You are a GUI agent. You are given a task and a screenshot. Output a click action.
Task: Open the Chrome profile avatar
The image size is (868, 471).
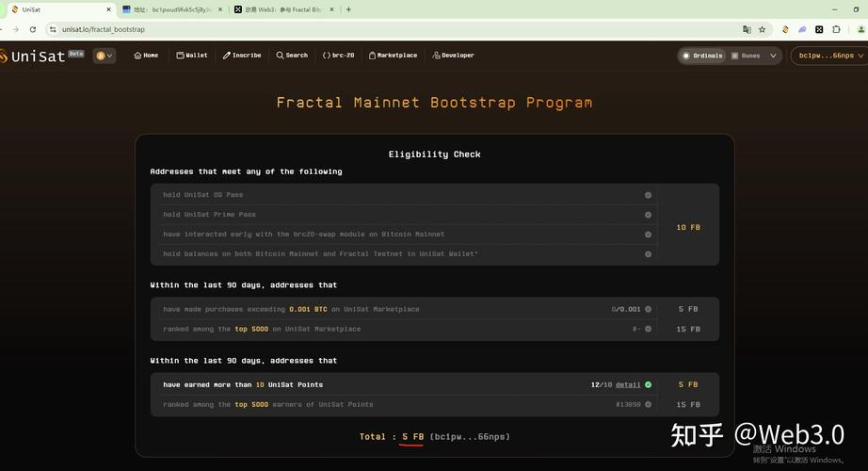[x=861, y=29]
